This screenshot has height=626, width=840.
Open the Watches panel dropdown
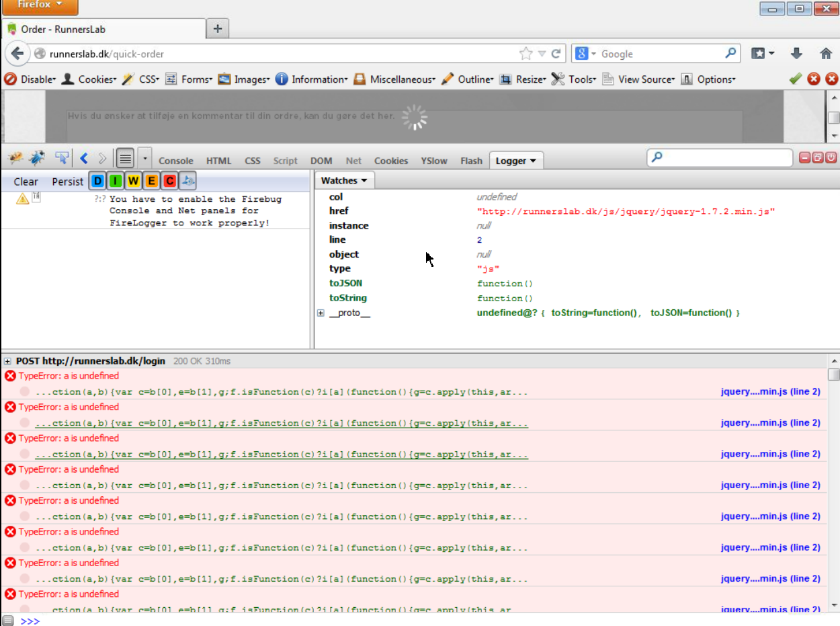tap(344, 180)
